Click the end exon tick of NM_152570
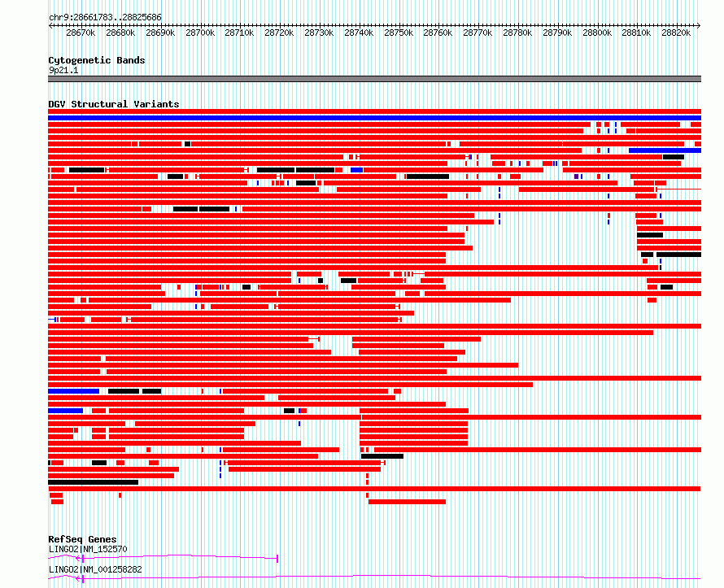The height and width of the screenshot is (588, 724). (x=277, y=559)
